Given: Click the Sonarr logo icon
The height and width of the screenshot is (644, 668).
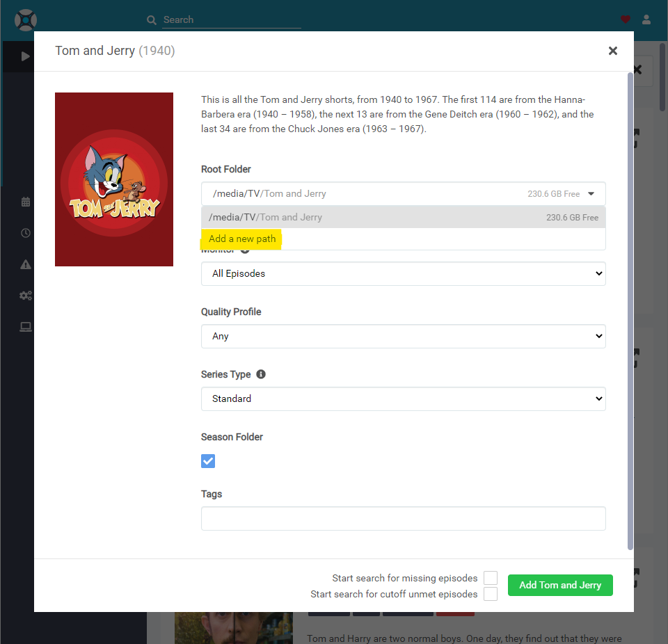Looking at the screenshot, I should 26,19.
